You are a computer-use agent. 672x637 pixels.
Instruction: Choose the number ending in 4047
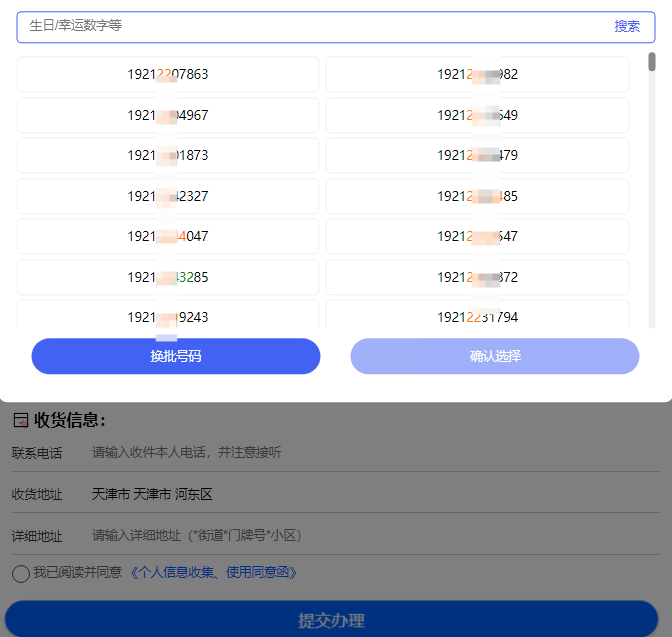tap(168, 237)
